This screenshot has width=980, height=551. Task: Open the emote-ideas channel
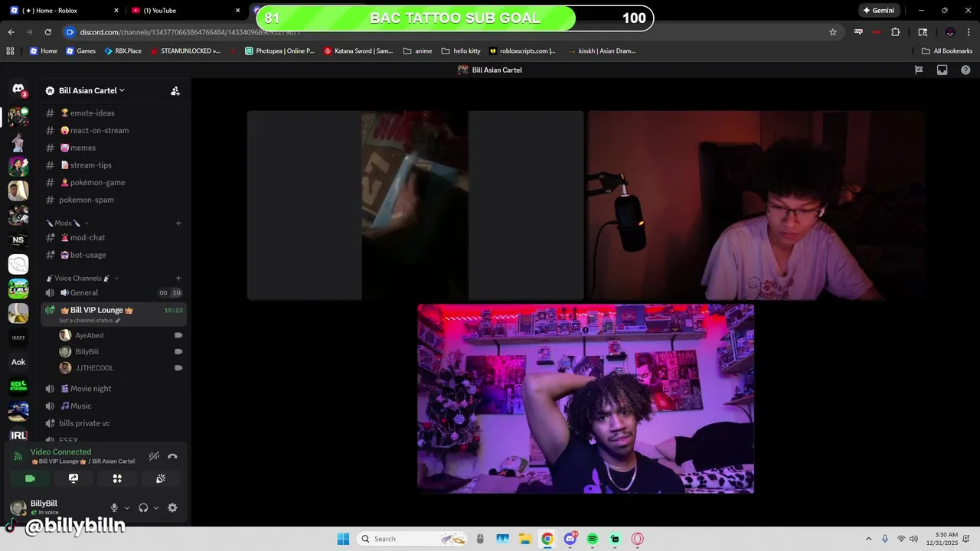[x=115, y=113]
